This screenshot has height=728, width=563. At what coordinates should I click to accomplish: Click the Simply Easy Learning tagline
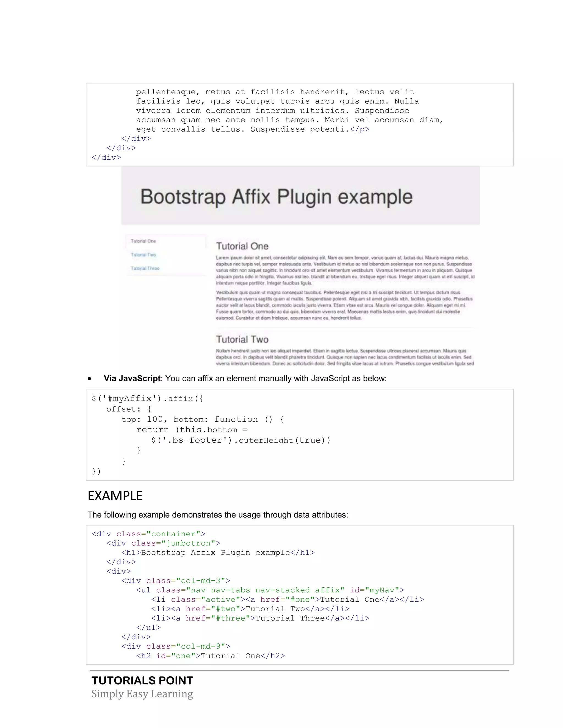click(x=142, y=694)
